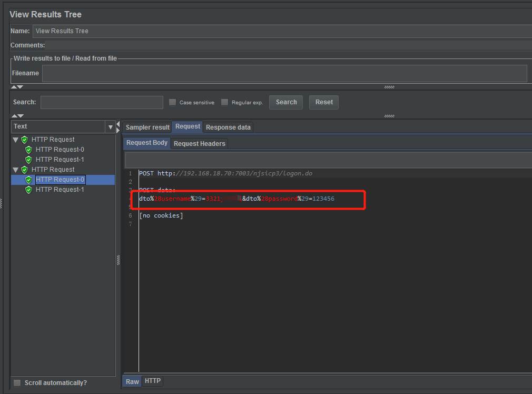This screenshot has height=394, width=532.
Task: Click the success shield icon of selected HTTP Request-0
Action: tap(29, 180)
